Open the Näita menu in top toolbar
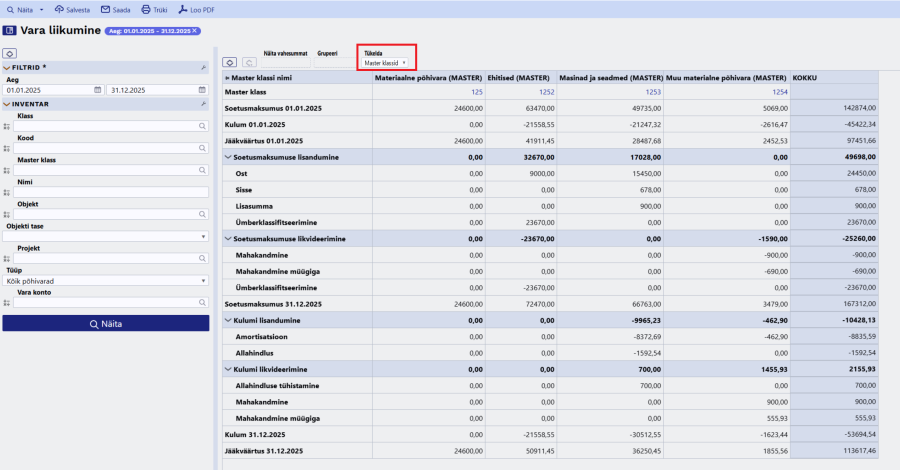The width and height of the screenshot is (900, 470). tap(25, 10)
